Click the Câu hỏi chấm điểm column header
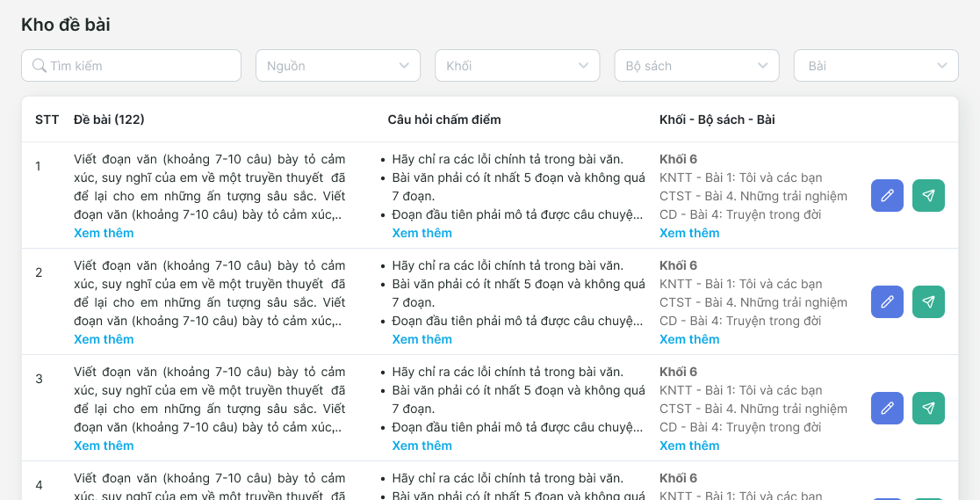The height and width of the screenshot is (500, 980). pos(444,120)
